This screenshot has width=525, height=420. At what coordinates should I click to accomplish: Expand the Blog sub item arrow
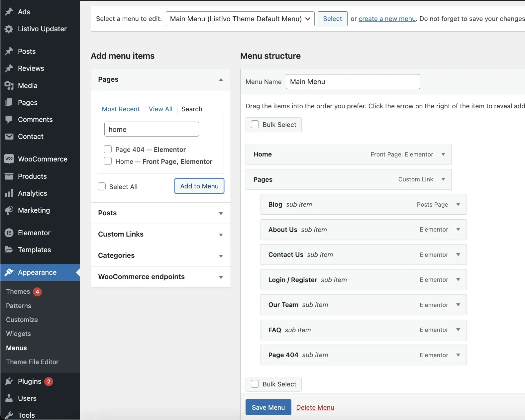point(458,204)
